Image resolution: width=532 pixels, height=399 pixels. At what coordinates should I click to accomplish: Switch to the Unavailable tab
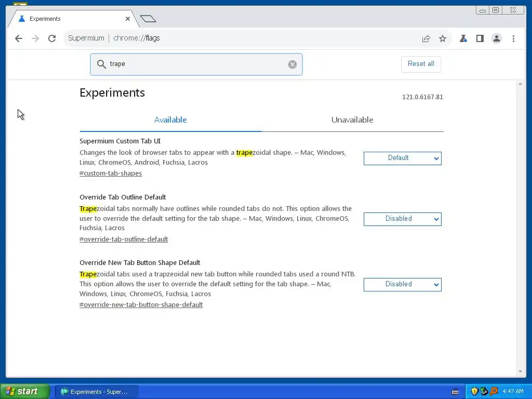pyautogui.click(x=352, y=120)
